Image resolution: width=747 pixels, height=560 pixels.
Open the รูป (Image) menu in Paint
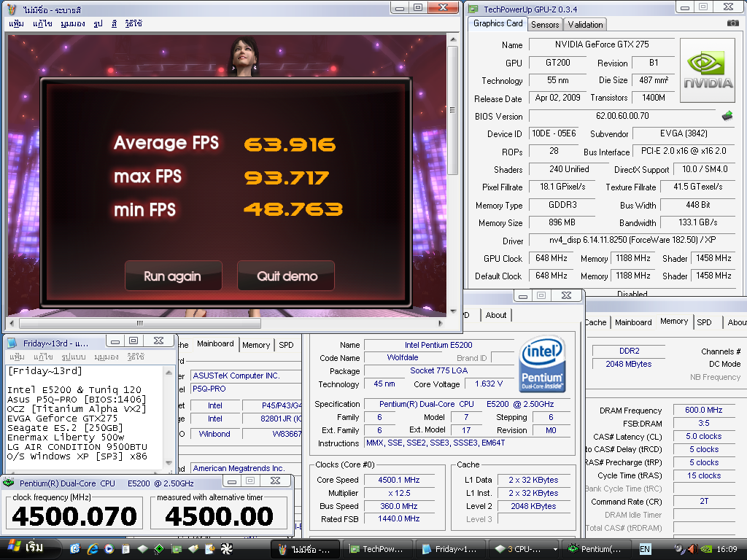click(98, 23)
